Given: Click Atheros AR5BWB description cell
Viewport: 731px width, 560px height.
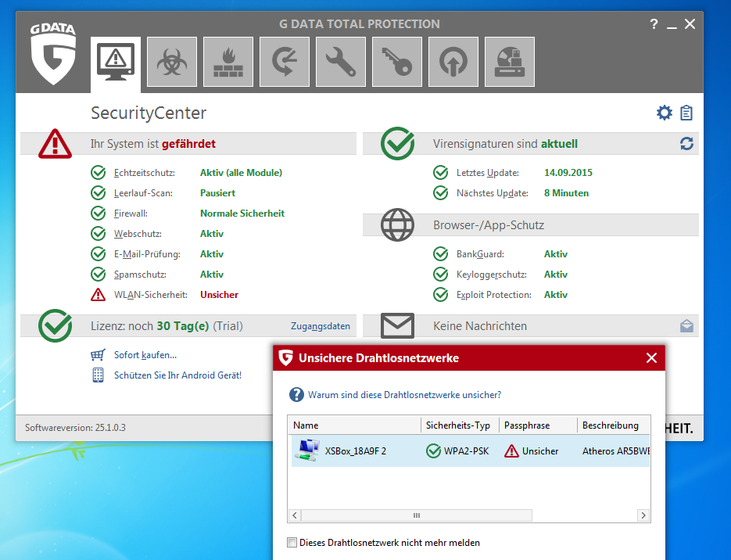Looking at the screenshot, I should [615, 451].
